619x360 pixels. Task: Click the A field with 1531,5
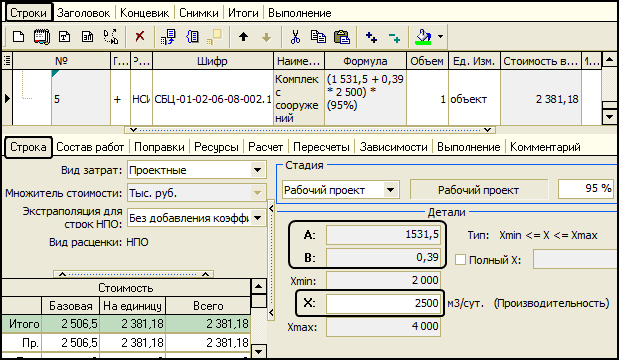[x=383, y=235]
